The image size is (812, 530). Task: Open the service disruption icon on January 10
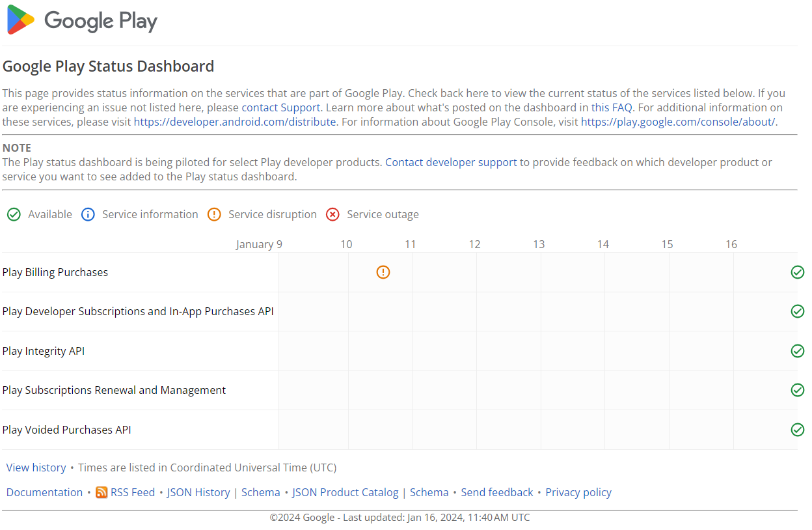pyautogui.click(x=383, y=272)
